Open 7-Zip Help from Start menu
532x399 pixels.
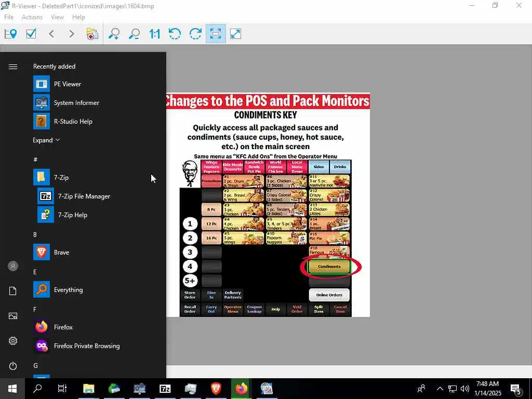pyautogui.click(x=91, y=215)
